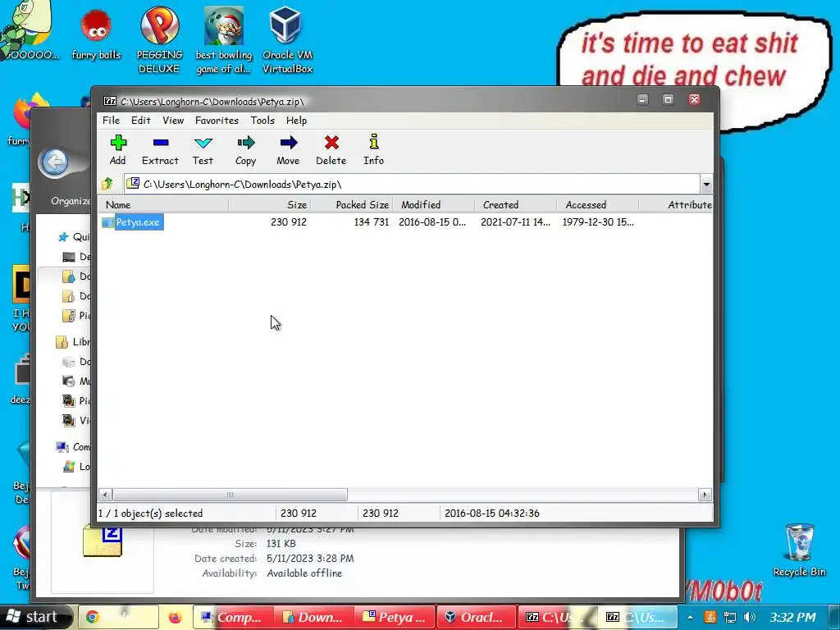Click the Move toolbar icon

tap(288, 149)
